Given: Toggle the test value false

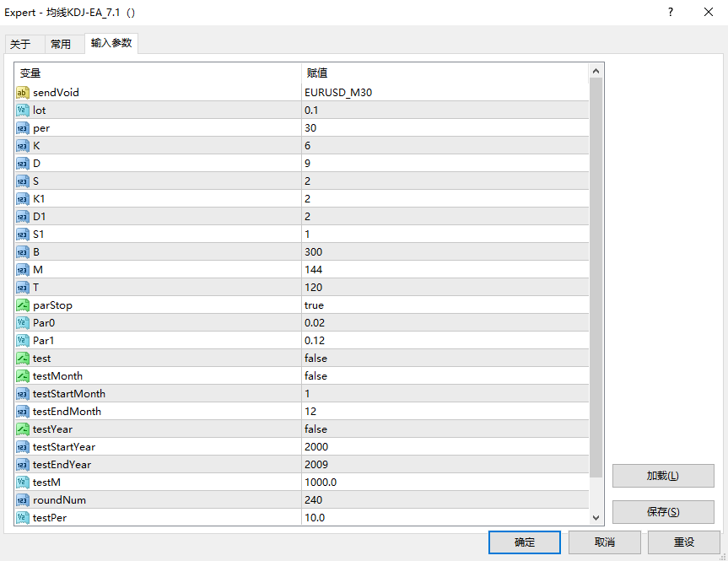Looking at the screenshot, I should point(445,358).
